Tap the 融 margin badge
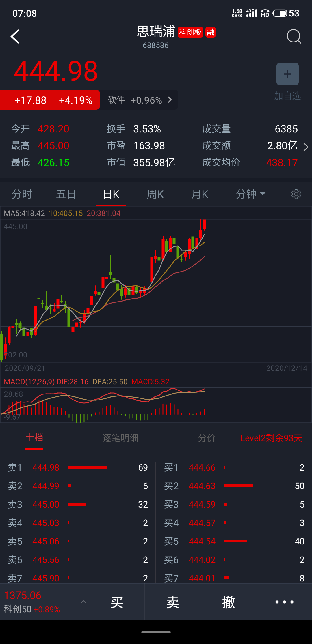The height and width of the screenshot is (644, 312). click(211, 32)
